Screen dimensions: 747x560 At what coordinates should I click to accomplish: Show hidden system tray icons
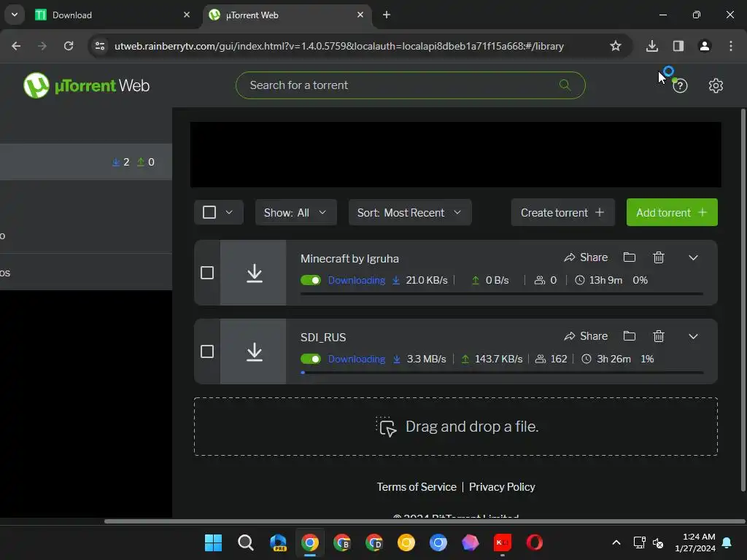[616, 542]
